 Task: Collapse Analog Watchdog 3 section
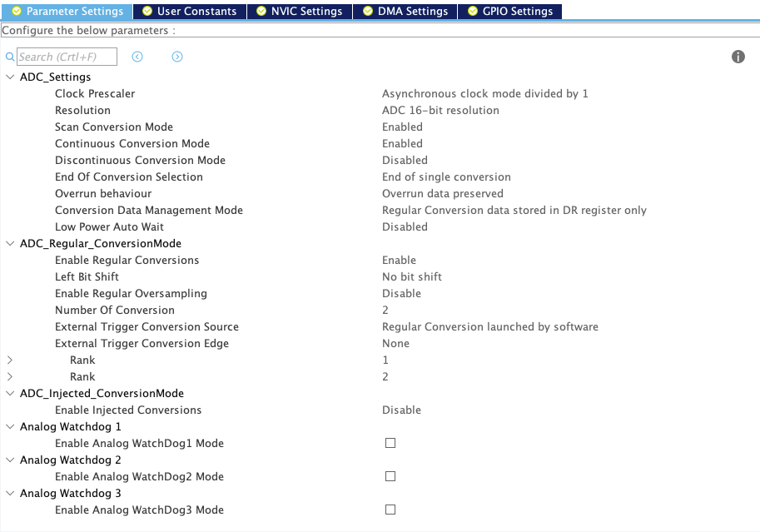(x=10, y=493)
